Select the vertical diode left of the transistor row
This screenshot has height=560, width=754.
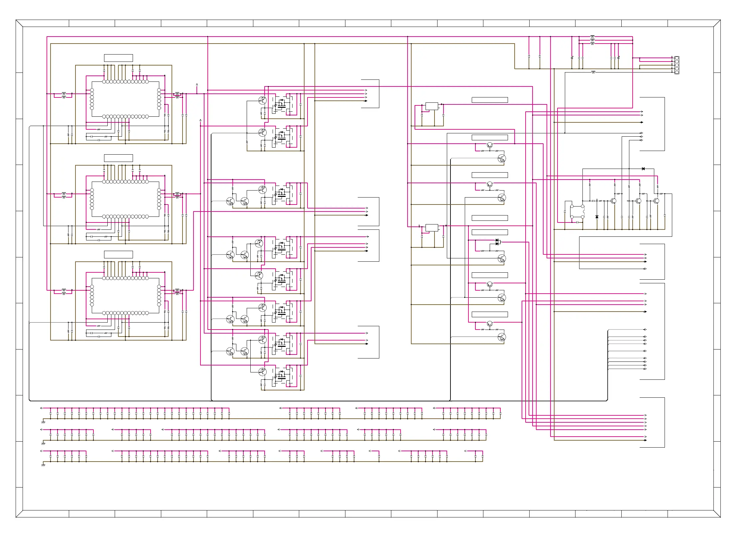click(x=596, y=216)
